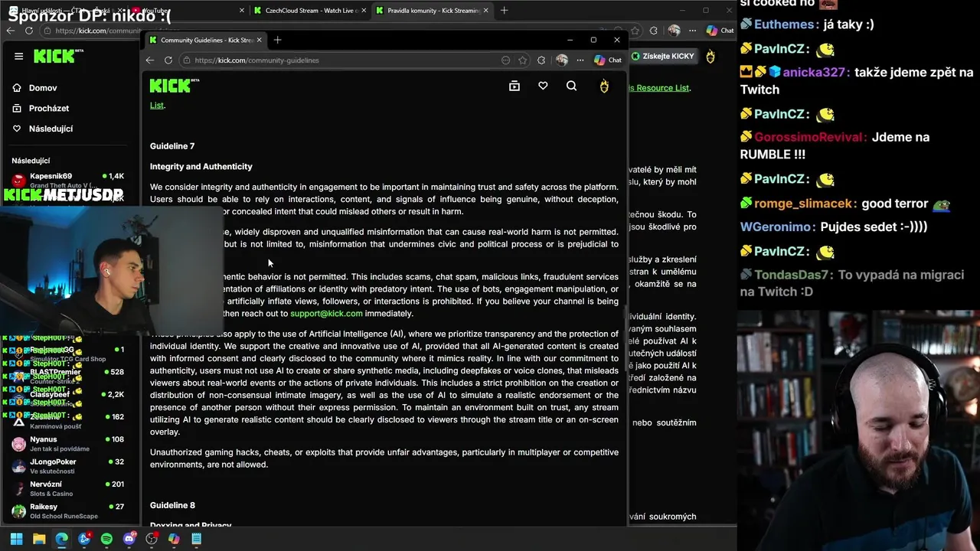
Task: Go back in the Community Guidelines window
Action: click(150, 60)
